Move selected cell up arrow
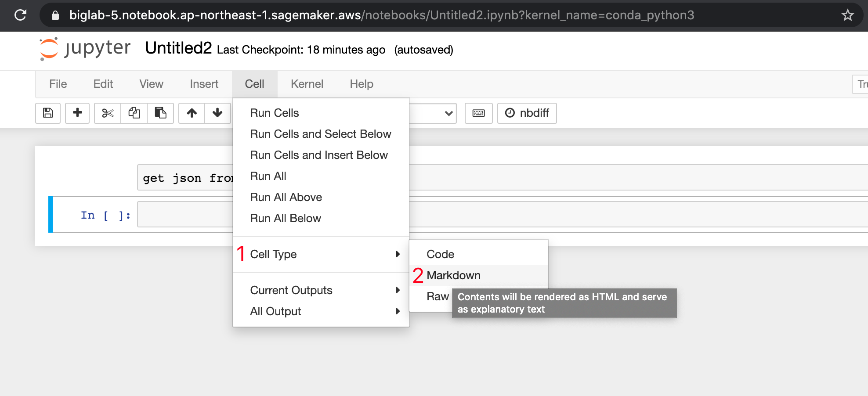 (192, 113)
